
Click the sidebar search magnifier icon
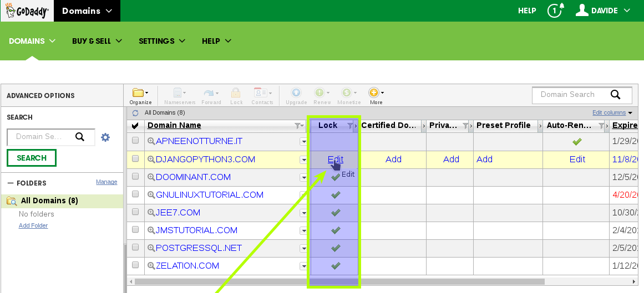[80, 137]
